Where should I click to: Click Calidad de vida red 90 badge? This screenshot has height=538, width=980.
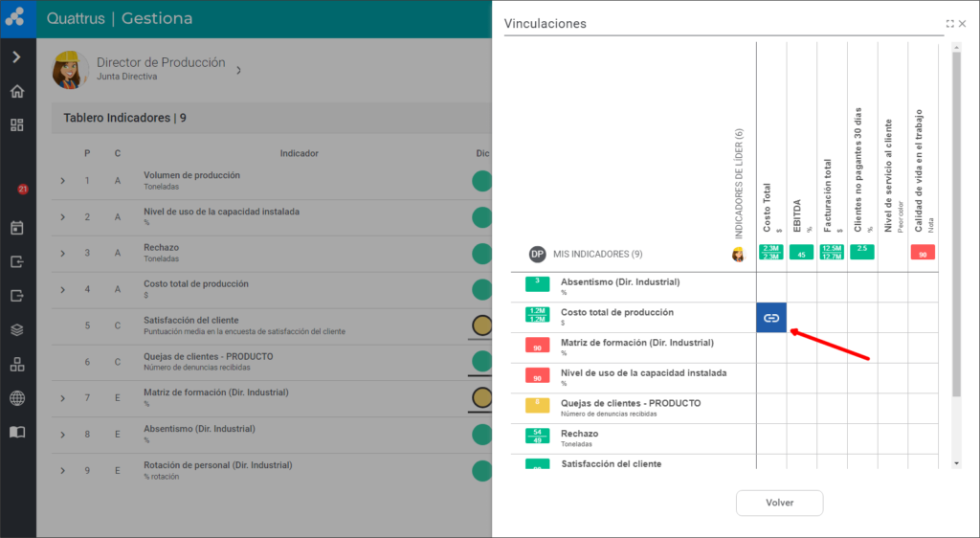[923, 252]
